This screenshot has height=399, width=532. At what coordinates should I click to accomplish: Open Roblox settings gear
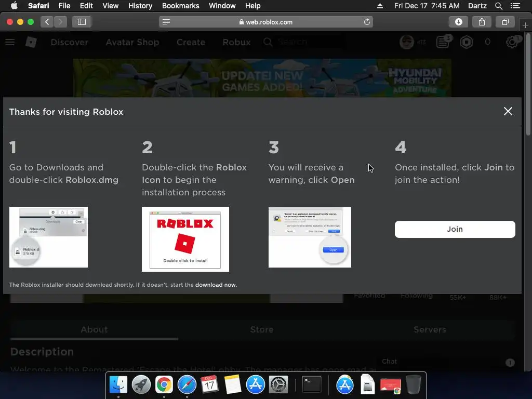point(512,42)
